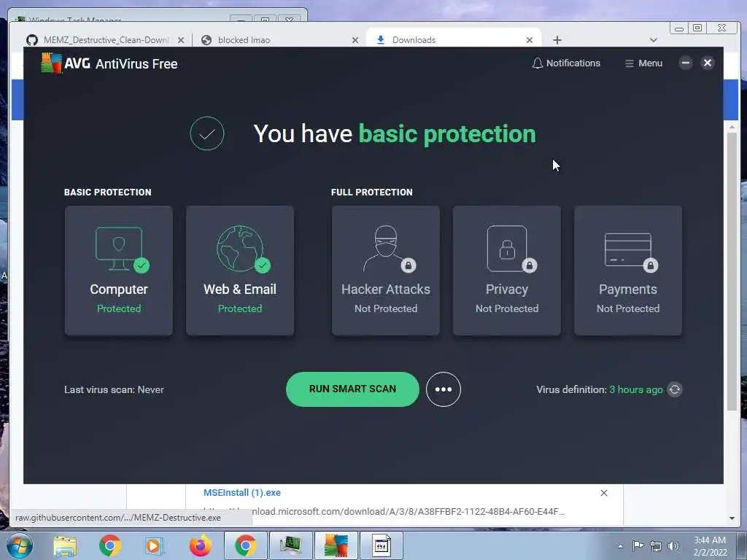The image size is (747, 560).
Task: Close the 'blocked lmao' tab
Action: tap(355, 40)
